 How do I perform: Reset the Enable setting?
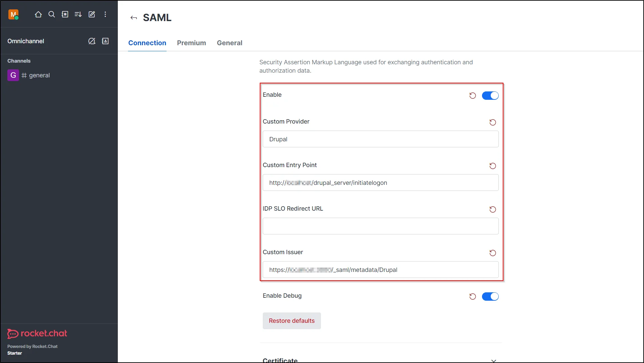click(473, 96)
